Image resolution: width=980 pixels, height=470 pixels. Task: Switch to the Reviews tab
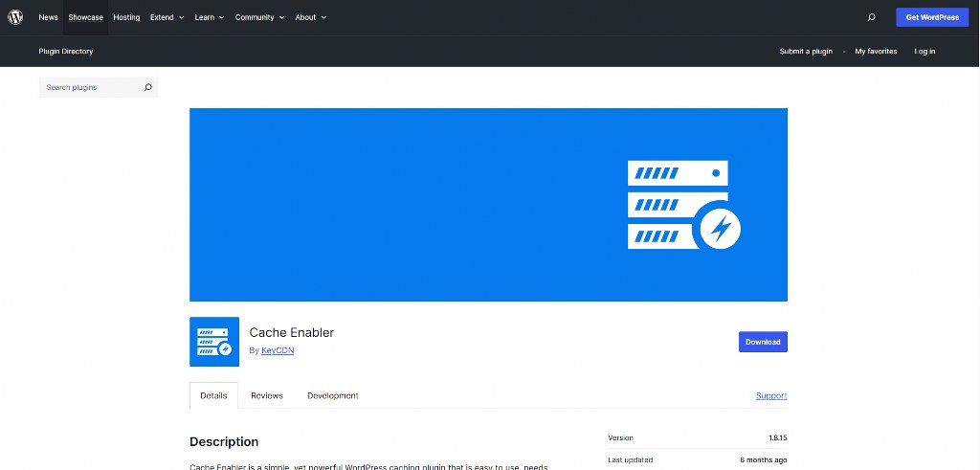pyautogui.click(x=267, y=395)
